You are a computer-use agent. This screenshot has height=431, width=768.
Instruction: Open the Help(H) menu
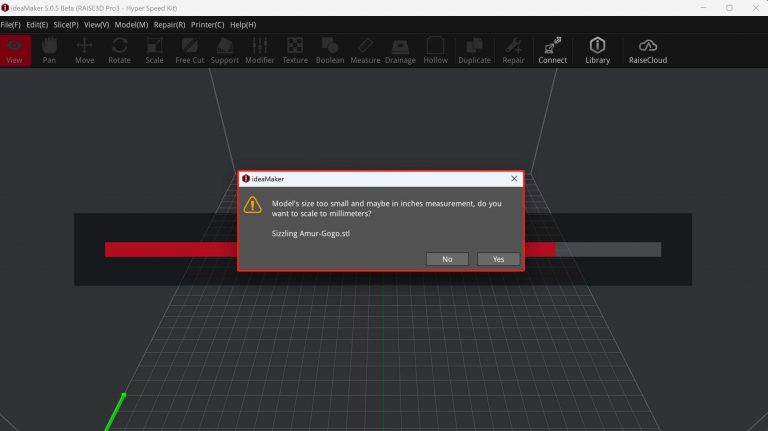click(x=243, y=24)
